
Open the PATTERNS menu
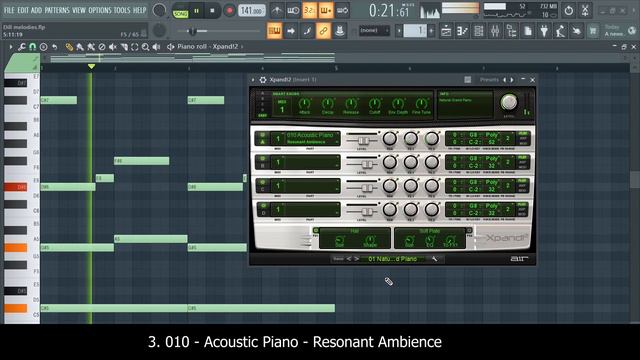coord(57,10)
